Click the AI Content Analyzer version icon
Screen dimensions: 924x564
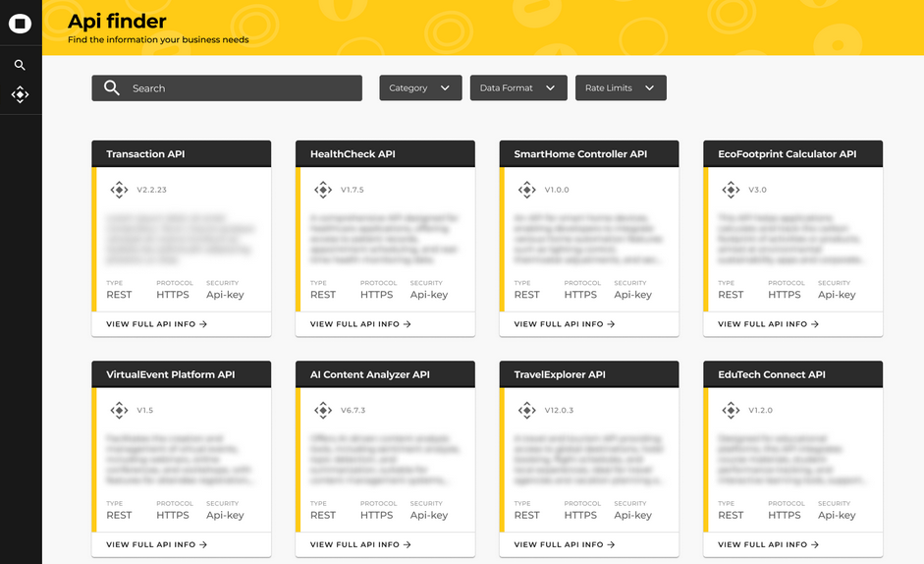point(323,410)
